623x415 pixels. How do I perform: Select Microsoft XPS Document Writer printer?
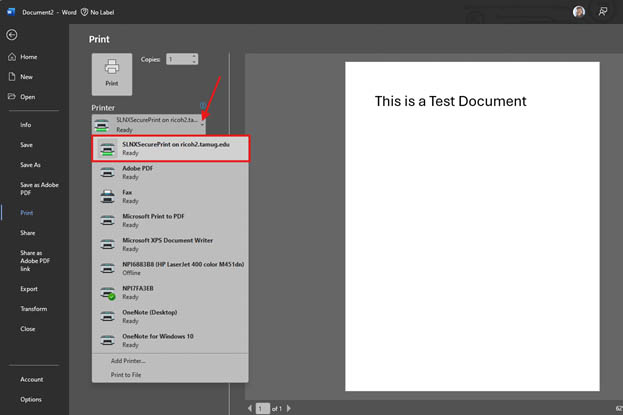coord(170,244)
